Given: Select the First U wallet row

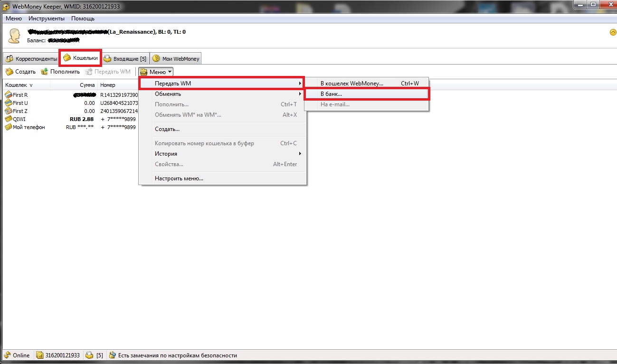Looking at the screenshot, I should 71,103.
